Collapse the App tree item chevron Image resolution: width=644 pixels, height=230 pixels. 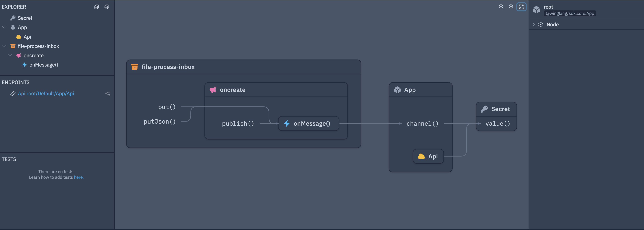click(x=4, y=27)
